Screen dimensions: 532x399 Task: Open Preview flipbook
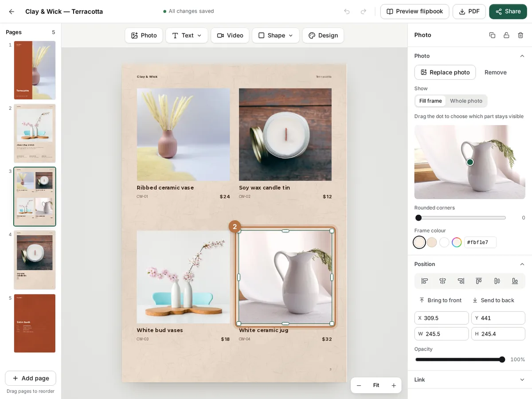click(x=415, y=12)
